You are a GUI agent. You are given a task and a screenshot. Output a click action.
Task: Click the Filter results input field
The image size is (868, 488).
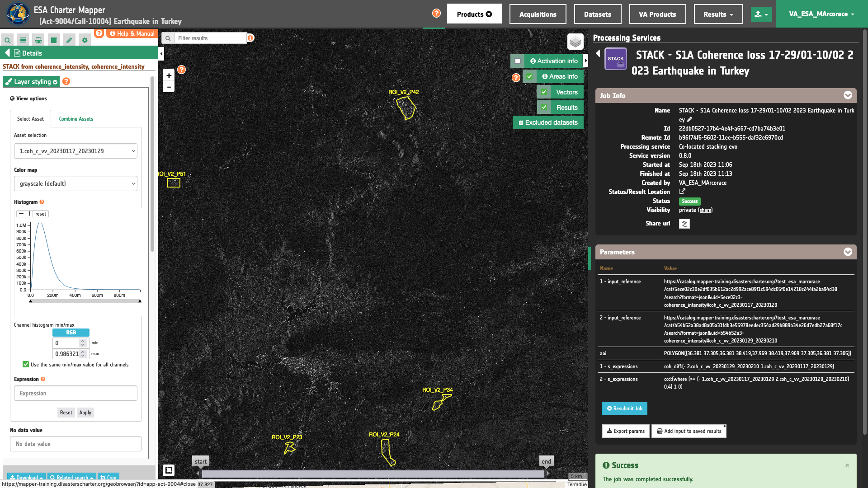[211, 38]
